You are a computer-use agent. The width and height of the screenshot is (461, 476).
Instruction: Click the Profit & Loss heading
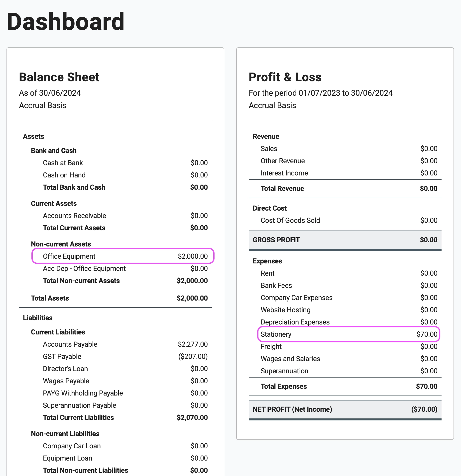point(285,77)
